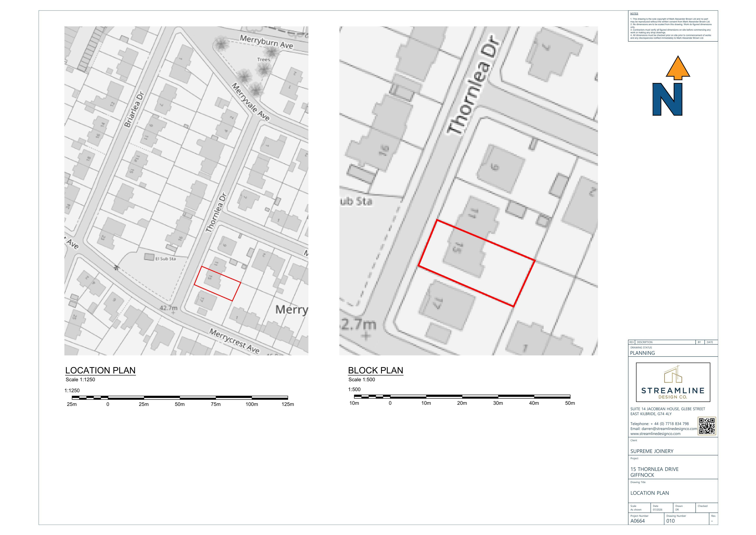Viewport: 756px width, 535px height.
Task: Click the blue letter N compass marker
Action: click(x=667, y=99)
